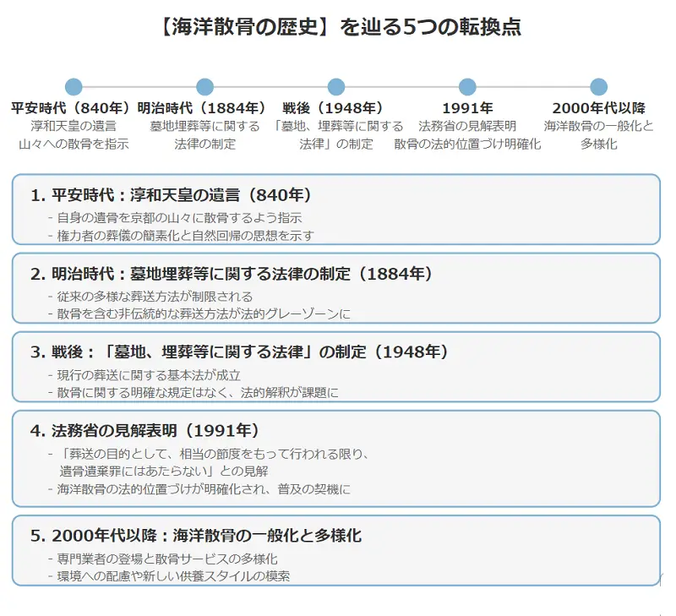Screen dimensions: 676x616
Task: Click the bold 2000年代以降 timeline label
Action: click(x=598, y=108)
